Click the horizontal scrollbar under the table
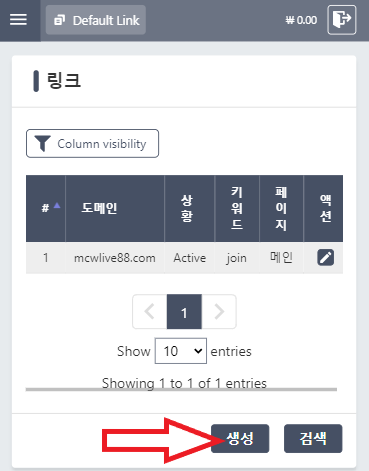369x471 pixels. click(181, 389)
